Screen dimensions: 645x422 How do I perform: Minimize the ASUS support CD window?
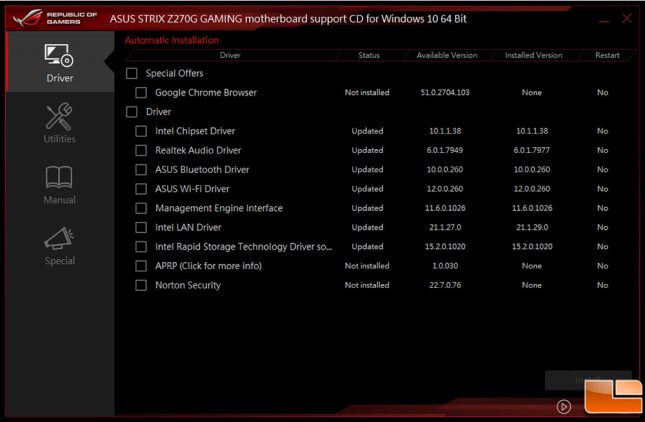[x=604, y=21]
